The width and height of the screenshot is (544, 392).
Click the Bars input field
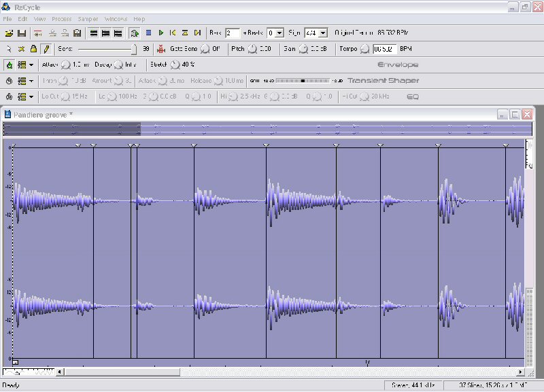point(232,33)
